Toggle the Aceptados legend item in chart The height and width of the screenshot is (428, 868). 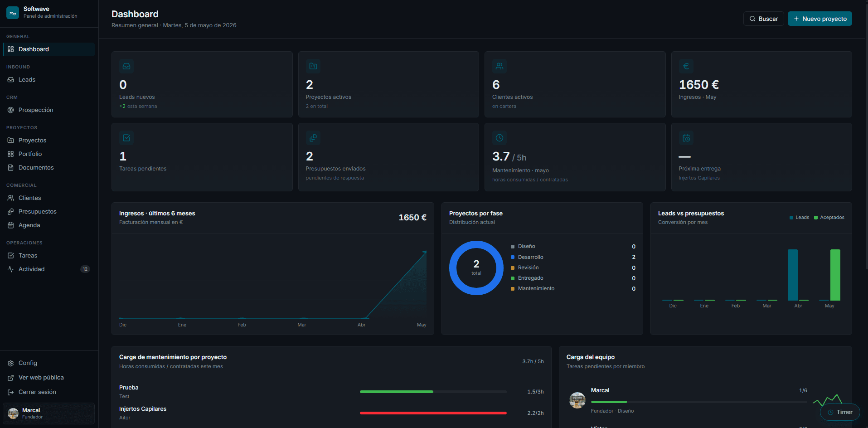click(829, 218)
